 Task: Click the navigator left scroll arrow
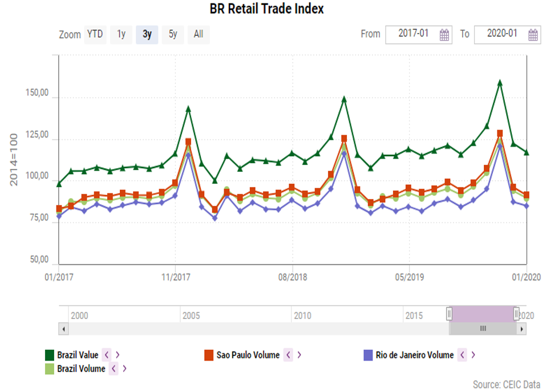pos(63,329)
